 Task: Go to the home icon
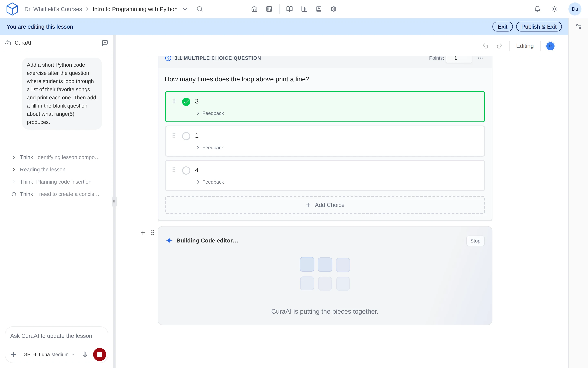tap(254, 9)
